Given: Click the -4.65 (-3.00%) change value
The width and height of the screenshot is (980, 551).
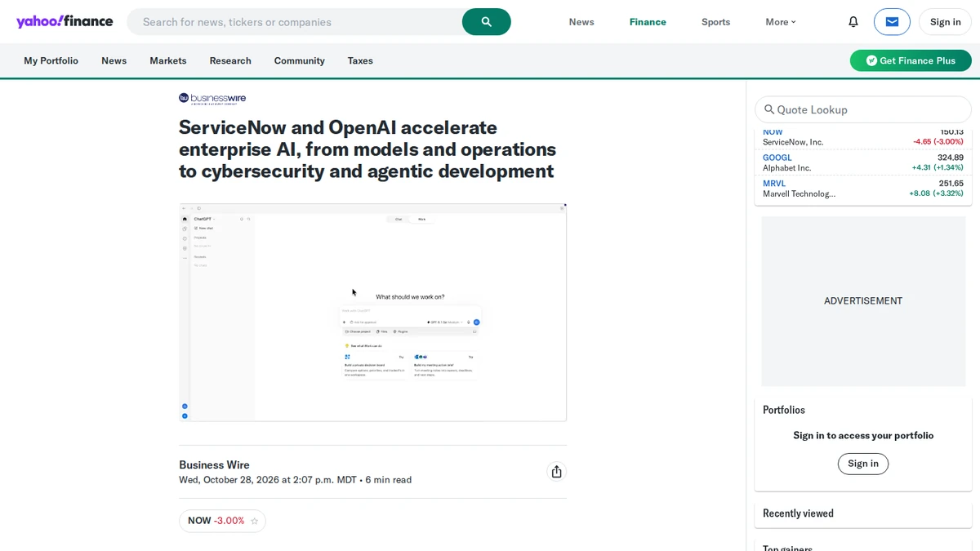Looking at the screenshot, I should [938, 142].
